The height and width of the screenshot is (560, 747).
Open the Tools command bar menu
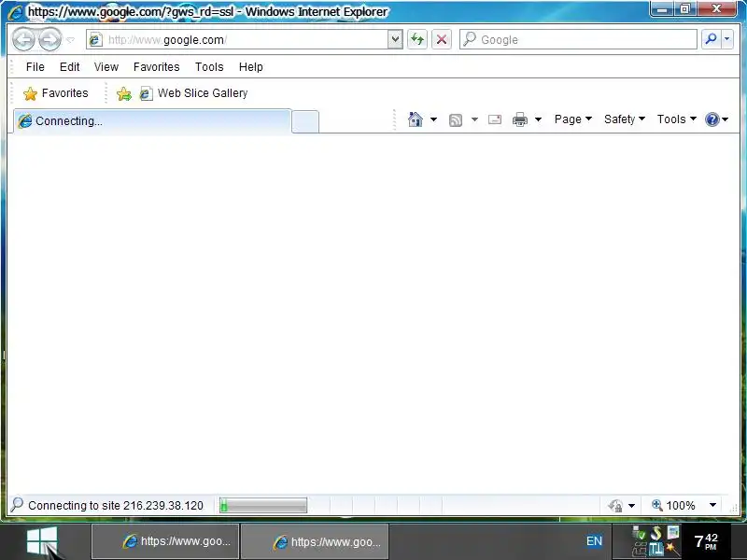click(x=676, y=119)
